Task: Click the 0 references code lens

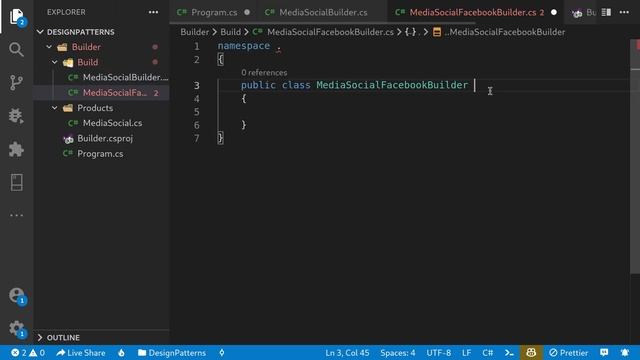Action: [x=264, y=73]
